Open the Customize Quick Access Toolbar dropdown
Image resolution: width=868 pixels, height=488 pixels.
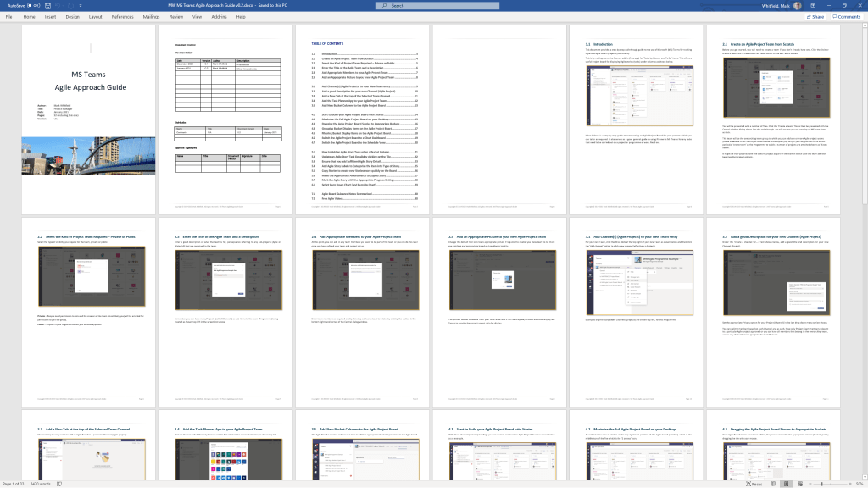tap(81, 5)
